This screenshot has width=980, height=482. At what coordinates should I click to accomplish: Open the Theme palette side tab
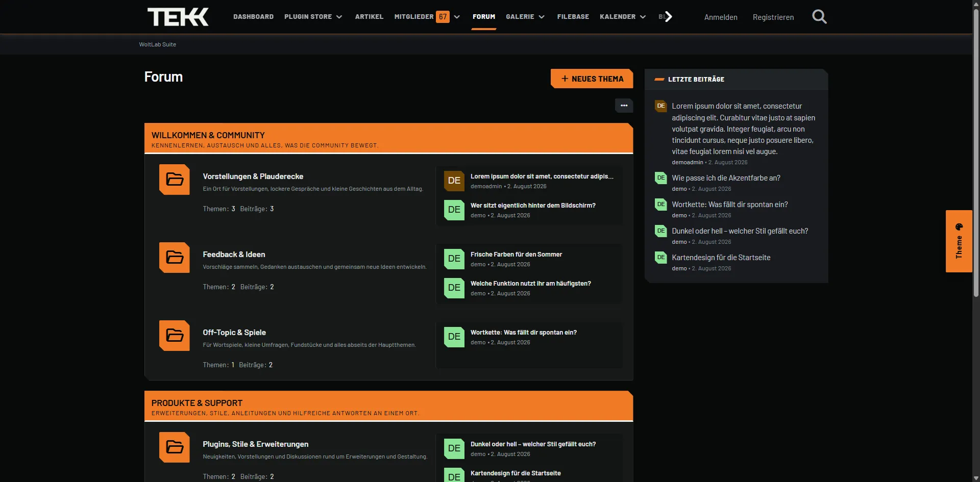click(959, 241)
